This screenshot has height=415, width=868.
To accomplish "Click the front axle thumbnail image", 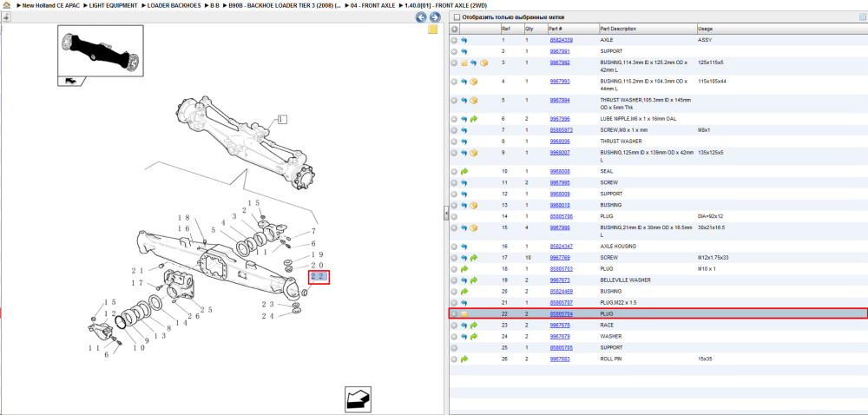I will click(100, 50).
